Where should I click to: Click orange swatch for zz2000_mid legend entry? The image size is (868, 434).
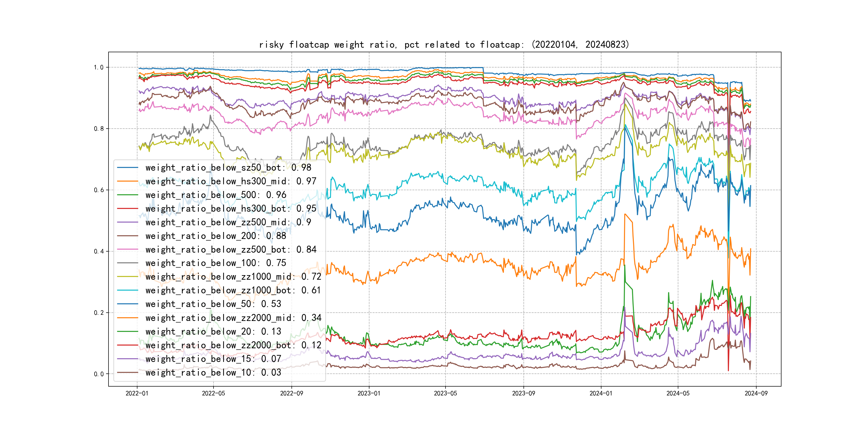tap(127, 318)
